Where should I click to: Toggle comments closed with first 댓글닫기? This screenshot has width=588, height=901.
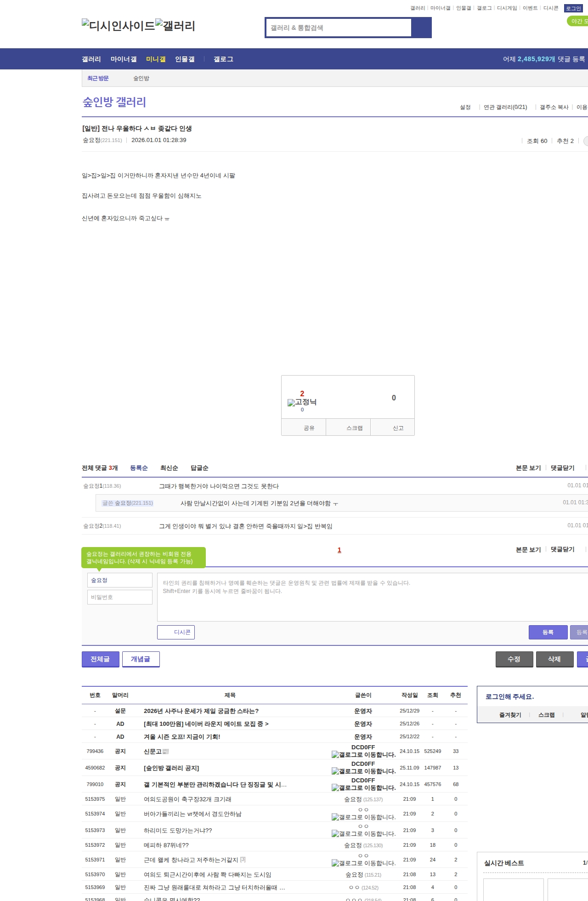coord(562,468)
